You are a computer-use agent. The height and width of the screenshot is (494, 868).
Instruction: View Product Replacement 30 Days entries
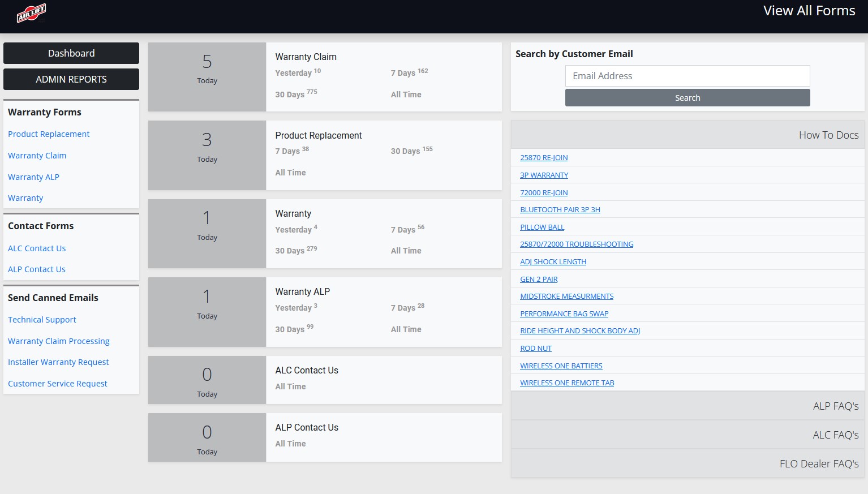coord(411,151)
